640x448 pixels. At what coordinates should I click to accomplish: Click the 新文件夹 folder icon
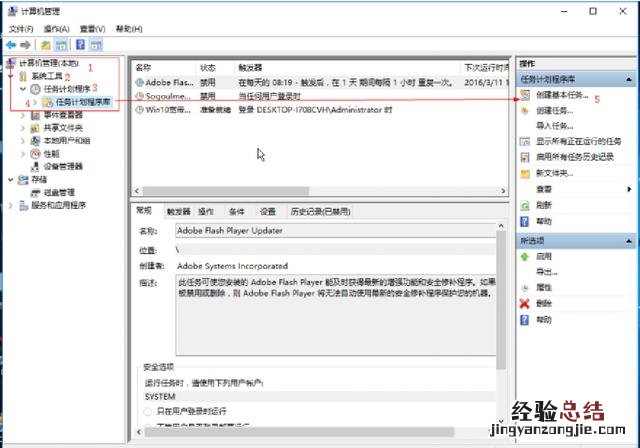pos(525,173)
